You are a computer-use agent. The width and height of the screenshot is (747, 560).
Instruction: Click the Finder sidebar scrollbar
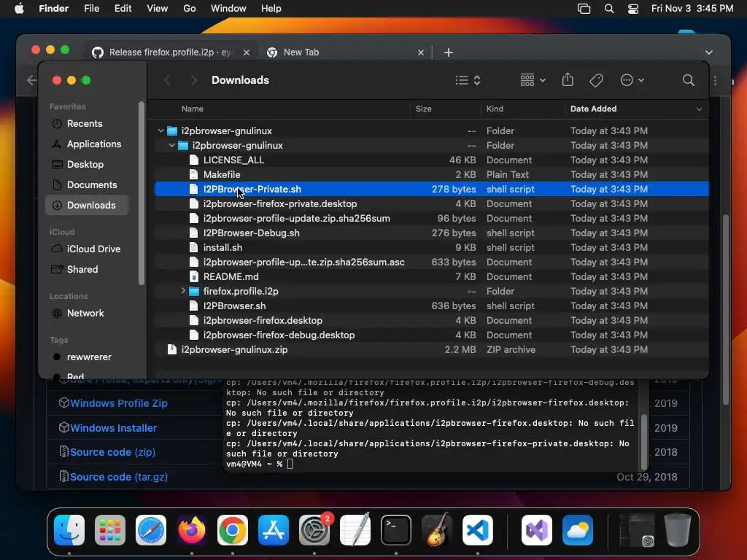click(x=141, y=192)
